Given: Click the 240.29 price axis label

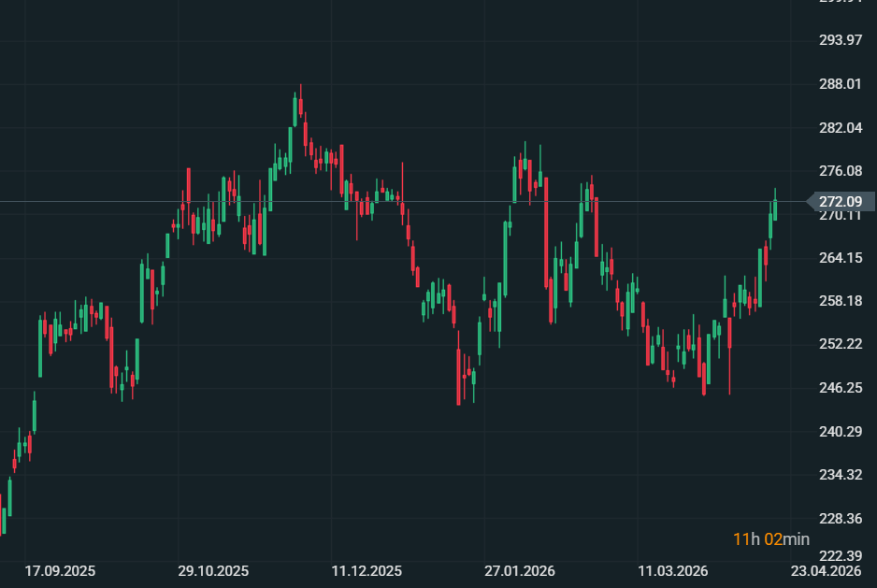Looking at the screenshot, I should (840, 432).
